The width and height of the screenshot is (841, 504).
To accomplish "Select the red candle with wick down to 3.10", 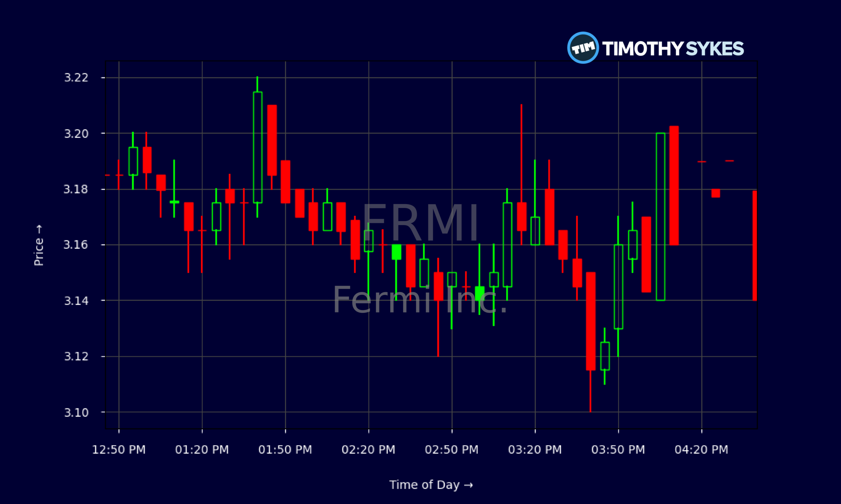I will point(590,342).
